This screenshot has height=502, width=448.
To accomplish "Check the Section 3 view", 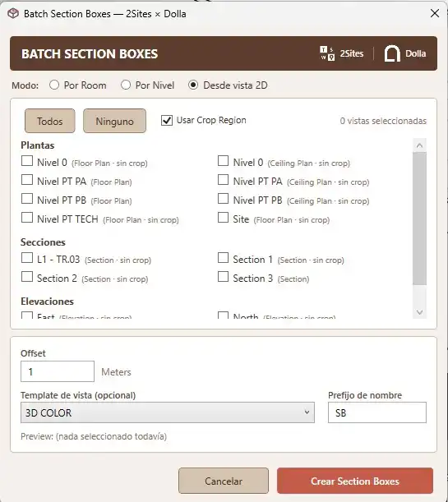I will (x=223, y=277).
